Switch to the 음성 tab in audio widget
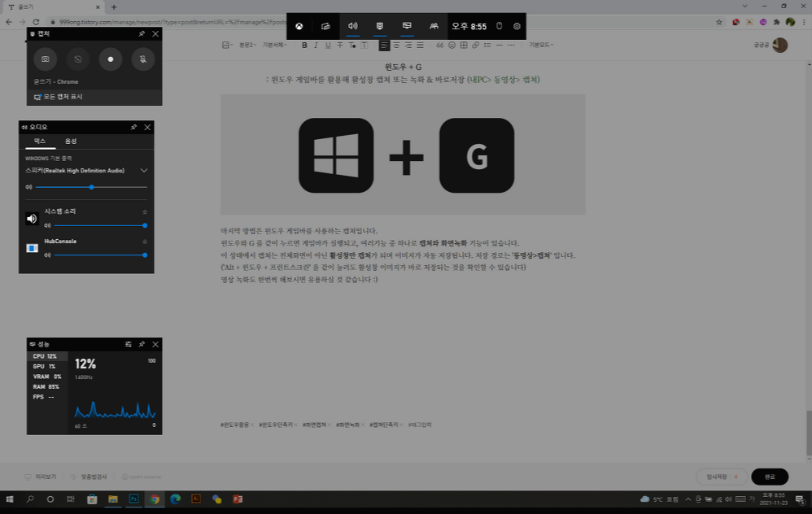This screenshot has height=514, width=812. 71,142
